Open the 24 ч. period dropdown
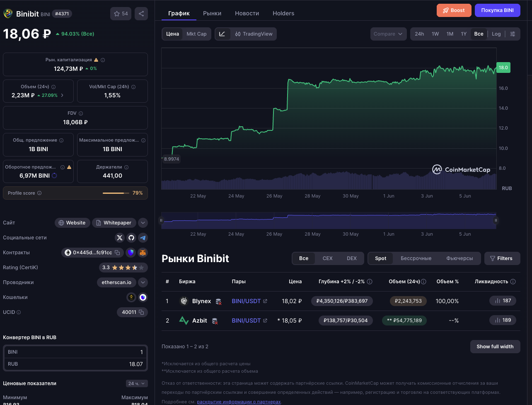Image resolution: width=532 pixels, height=405 pixels. (x=137, y=383)
